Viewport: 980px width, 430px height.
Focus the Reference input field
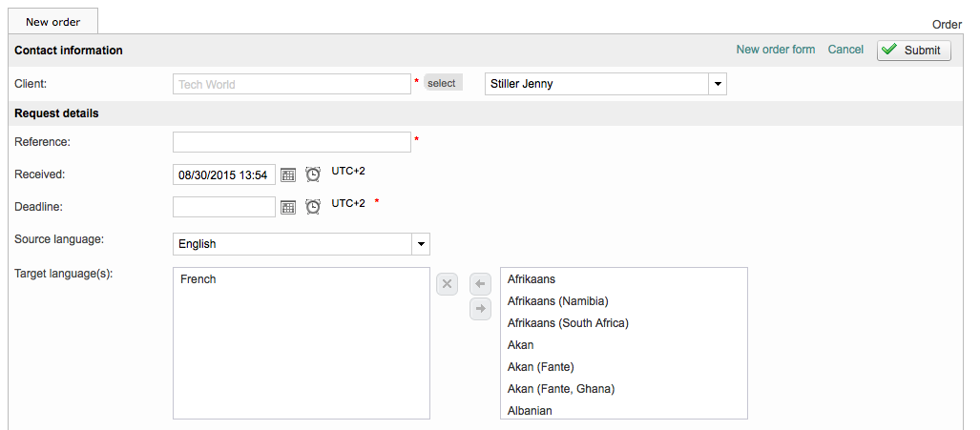point(291,142)
